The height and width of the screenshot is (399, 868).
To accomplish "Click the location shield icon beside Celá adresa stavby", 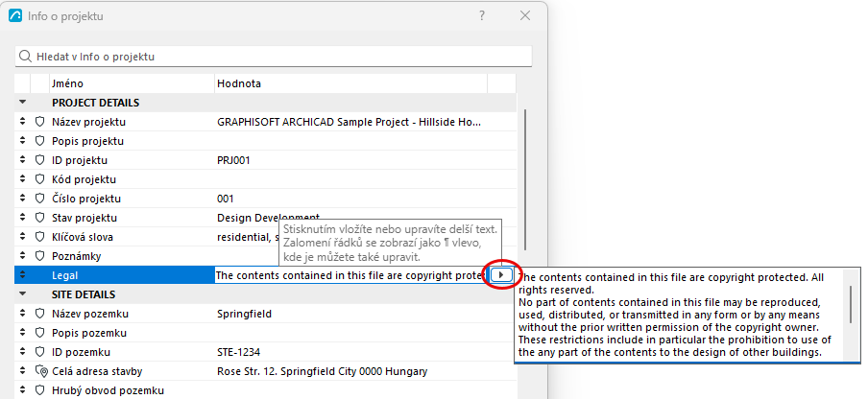I will pos(40,371).
